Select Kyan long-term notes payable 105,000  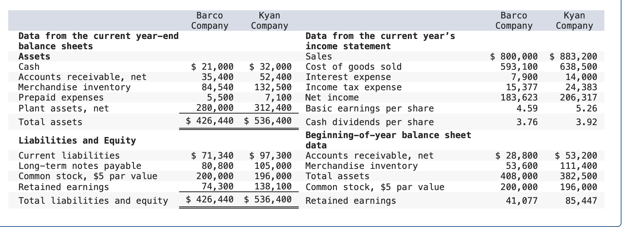(273, 166)
